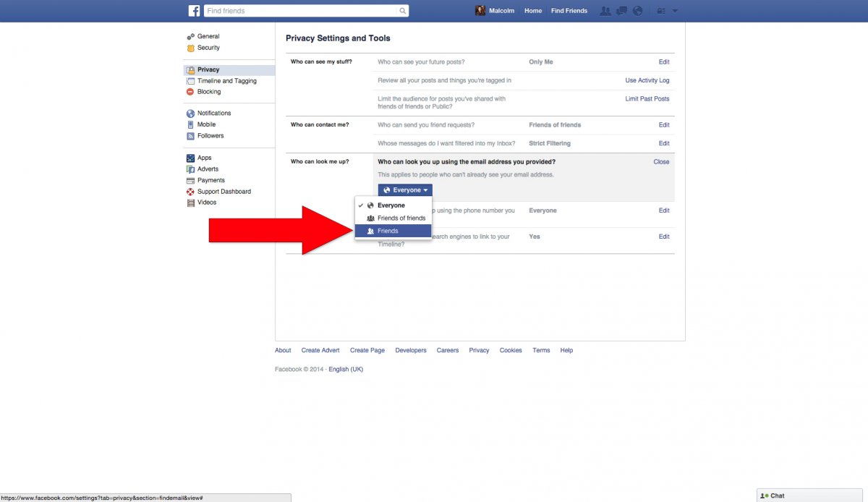Open General settings in sidebar

point(208,36)
